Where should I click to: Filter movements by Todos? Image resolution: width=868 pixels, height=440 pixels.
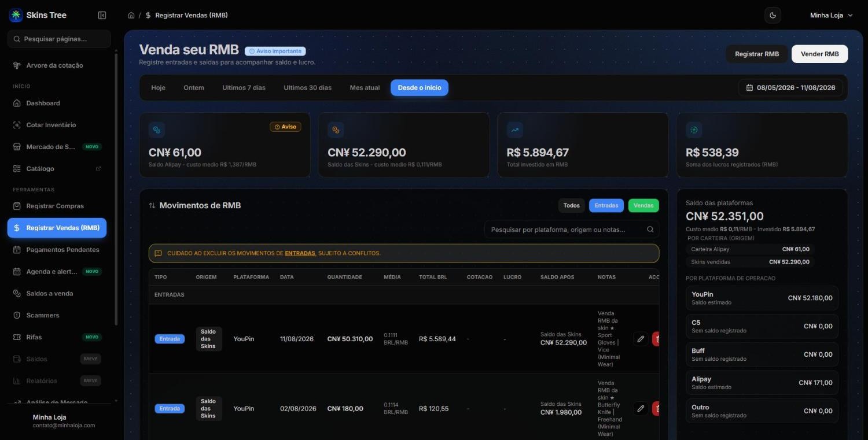point(572,205)
